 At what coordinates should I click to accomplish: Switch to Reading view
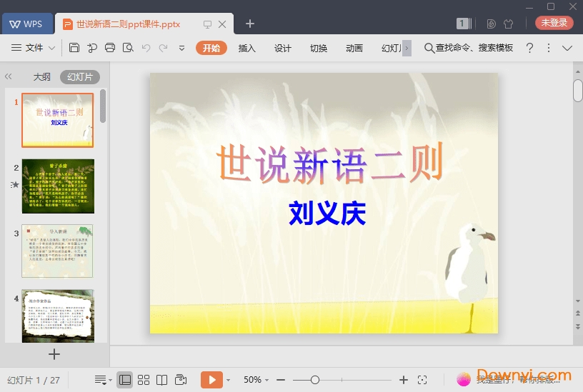(x=161, y=380)
